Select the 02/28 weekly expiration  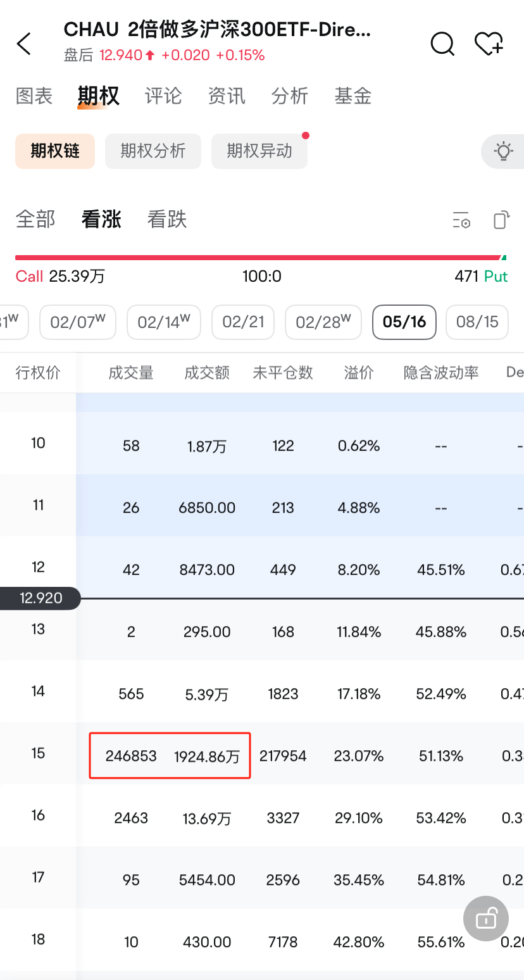coord(323,322)
